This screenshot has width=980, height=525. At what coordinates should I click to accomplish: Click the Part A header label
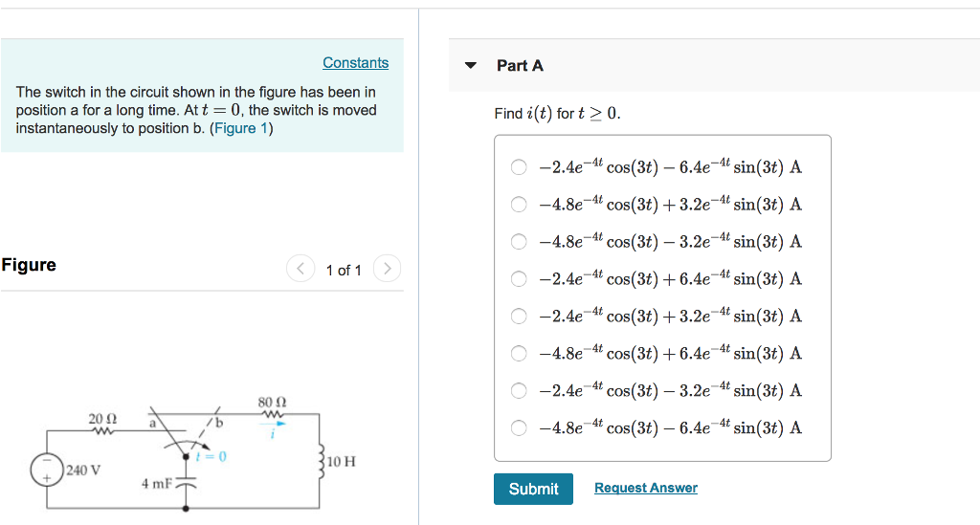click(520, 66)
